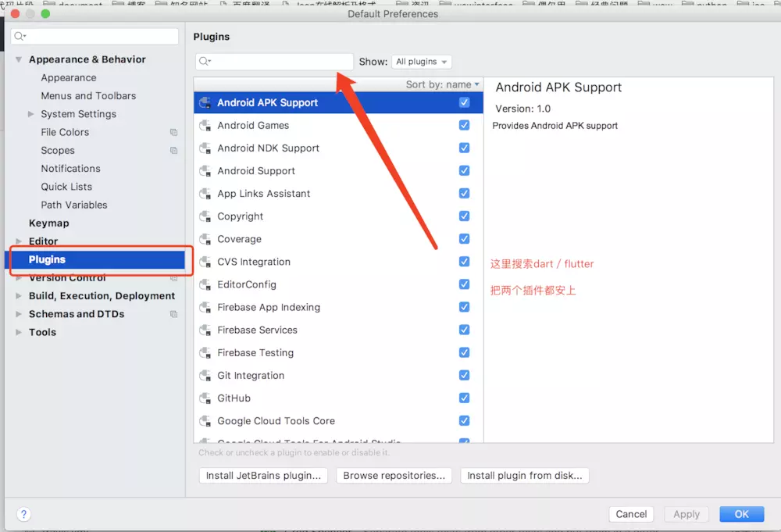Click the OK button

point(741,514)
